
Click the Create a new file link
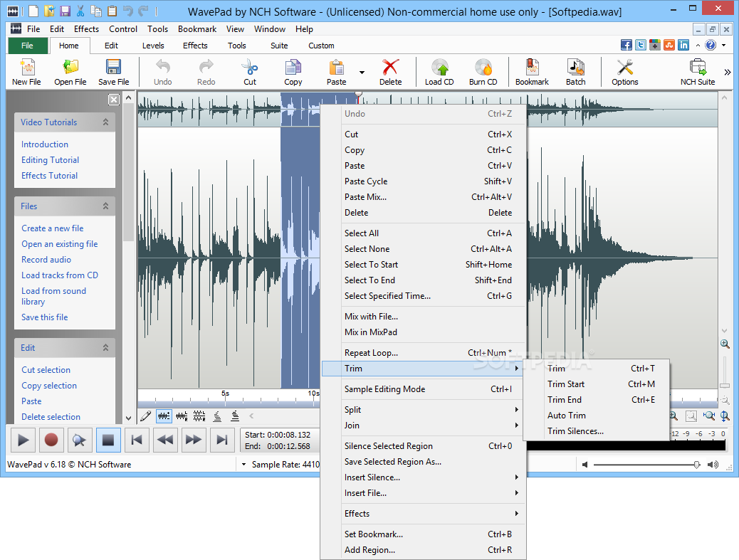(52, 228)
